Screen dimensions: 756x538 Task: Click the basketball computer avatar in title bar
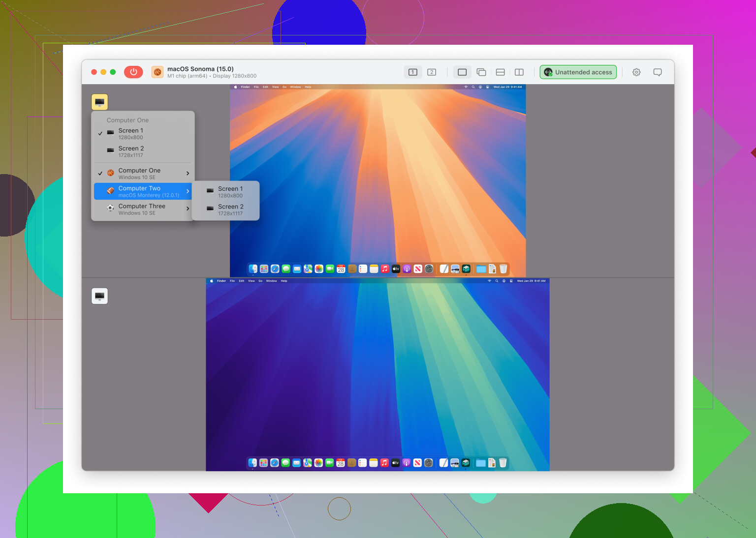click(157, 72)
